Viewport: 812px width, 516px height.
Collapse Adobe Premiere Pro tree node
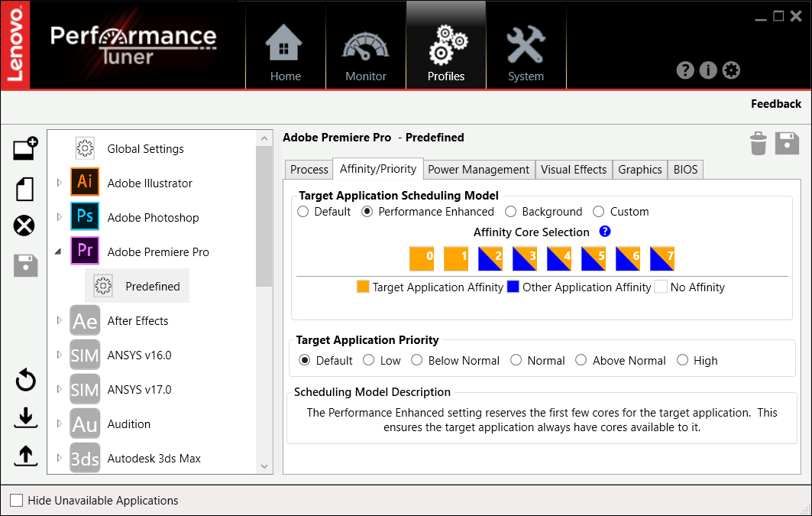point(58,252)
